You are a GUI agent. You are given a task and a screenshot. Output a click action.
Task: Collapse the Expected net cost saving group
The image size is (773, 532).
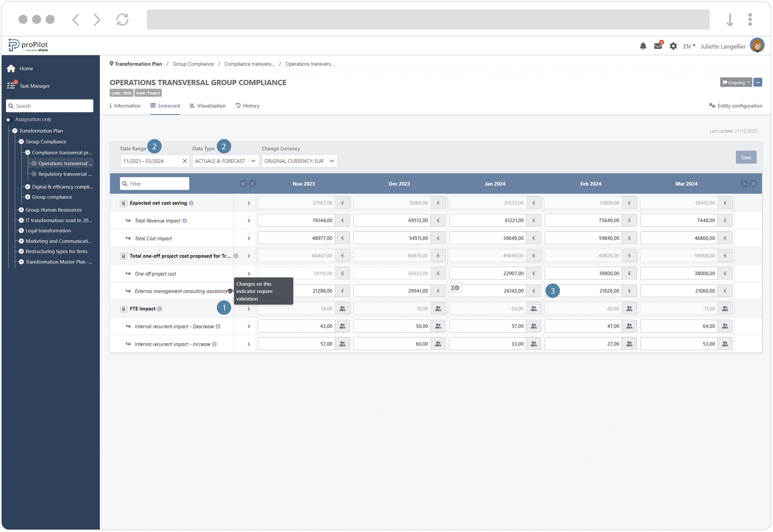tap(123, 203)
